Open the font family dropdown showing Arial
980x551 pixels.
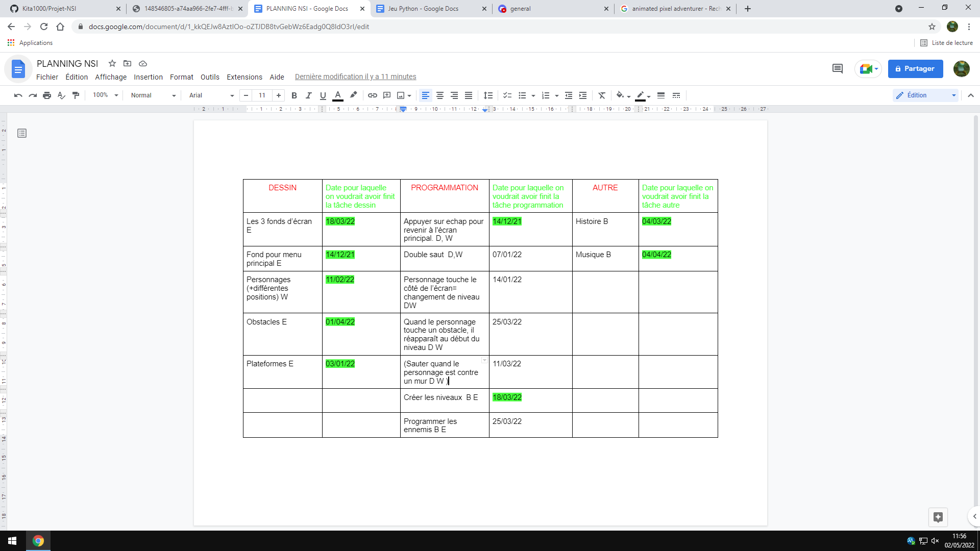tap(209, 95)
